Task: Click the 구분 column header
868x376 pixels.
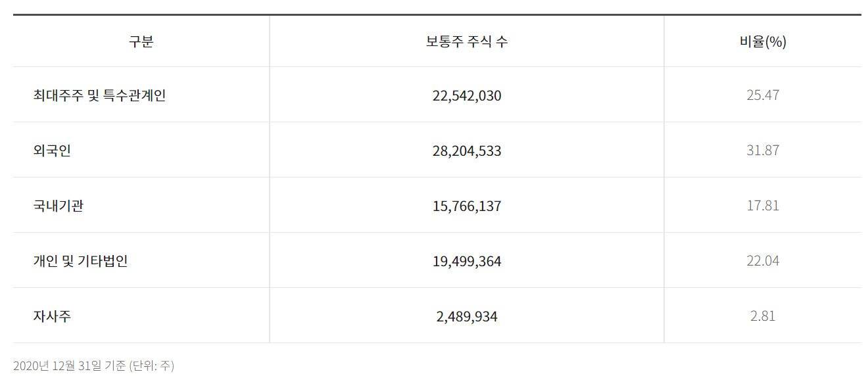Action: 141,42
